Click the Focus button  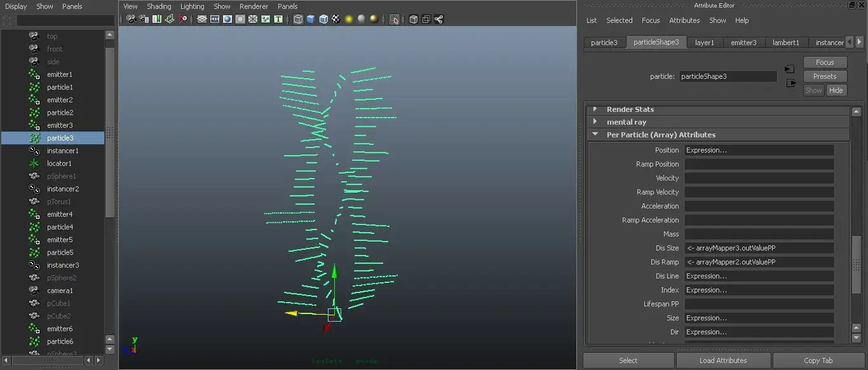tap(825, 62)
